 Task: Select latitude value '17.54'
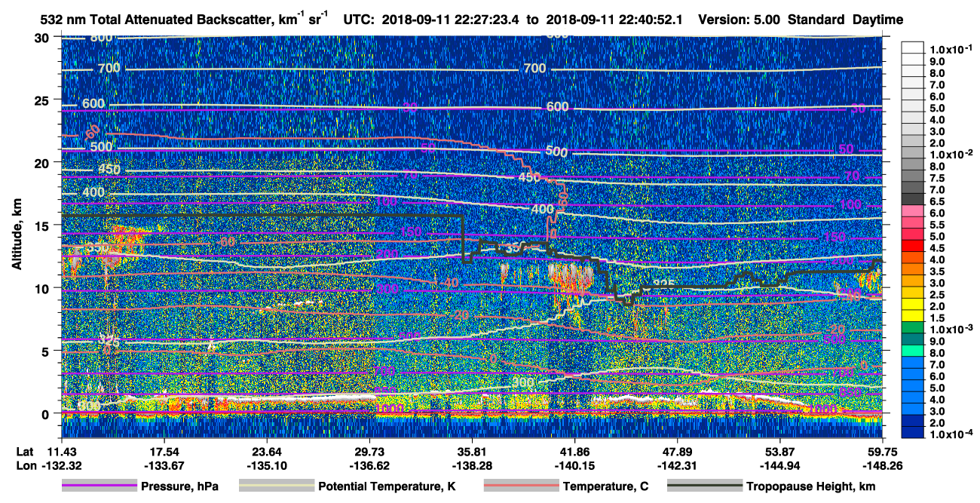(x=164, y=451)
